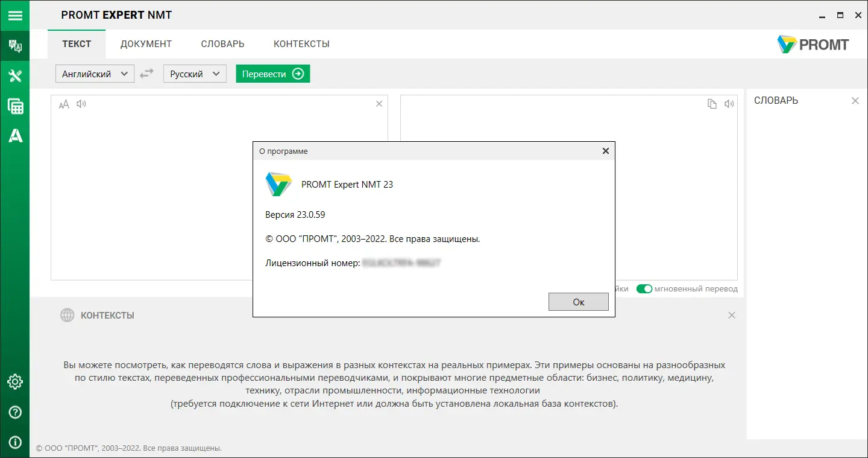
Task: Open the tools wrench icon in sidebar
Action: point(15,76)
